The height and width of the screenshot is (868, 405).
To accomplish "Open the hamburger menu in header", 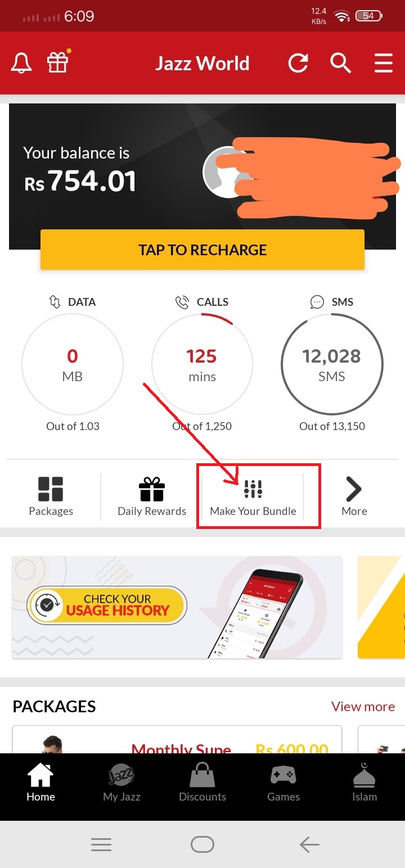I will point(384,63).
